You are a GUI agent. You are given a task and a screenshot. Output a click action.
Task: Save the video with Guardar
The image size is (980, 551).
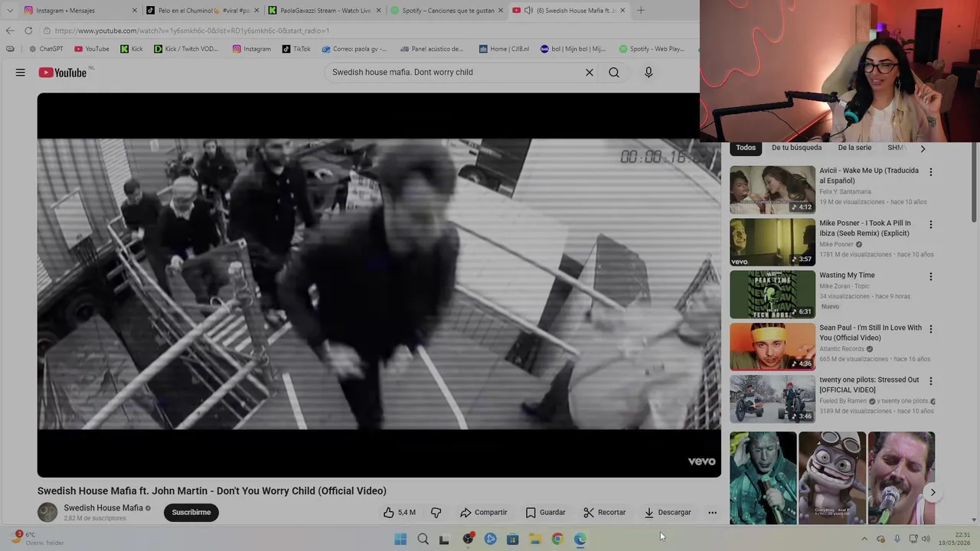tap(545, 513)
